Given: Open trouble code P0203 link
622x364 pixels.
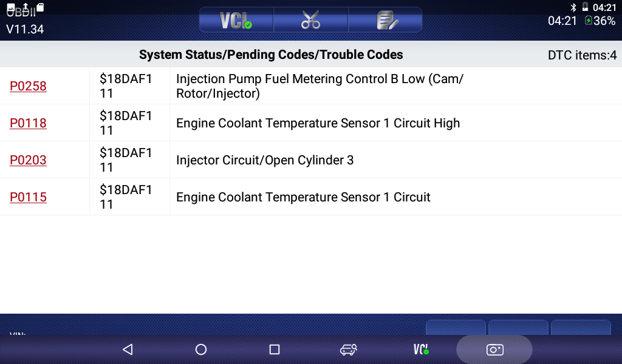Looking at the screenshot, I should pos(28,160).
